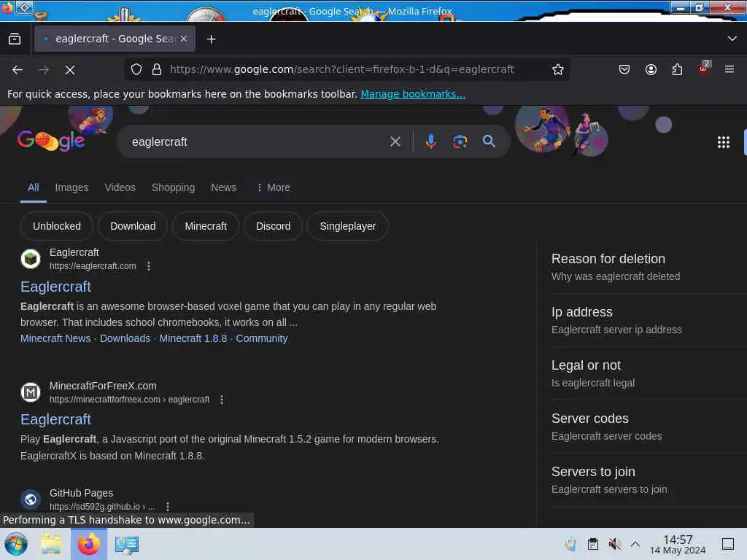Screen dimensions: 747x560
Task: Expand the list all tabs chevron
Action: coord(732,39)
